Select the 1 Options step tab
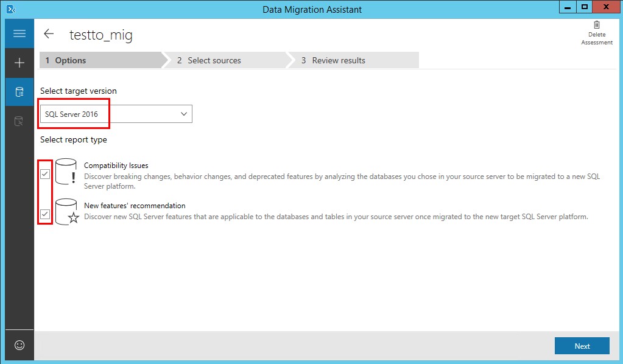Viewport: 623px width, 364px height. [x=101, y=60]
